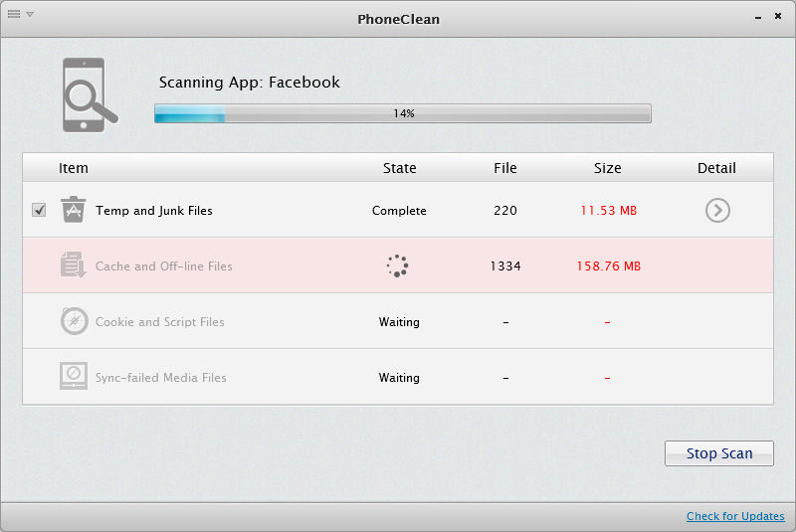Image resolution: width=796 pixels, height=532 pixels.
Task: Click the 1334 file count
Action: click(505, 266)
